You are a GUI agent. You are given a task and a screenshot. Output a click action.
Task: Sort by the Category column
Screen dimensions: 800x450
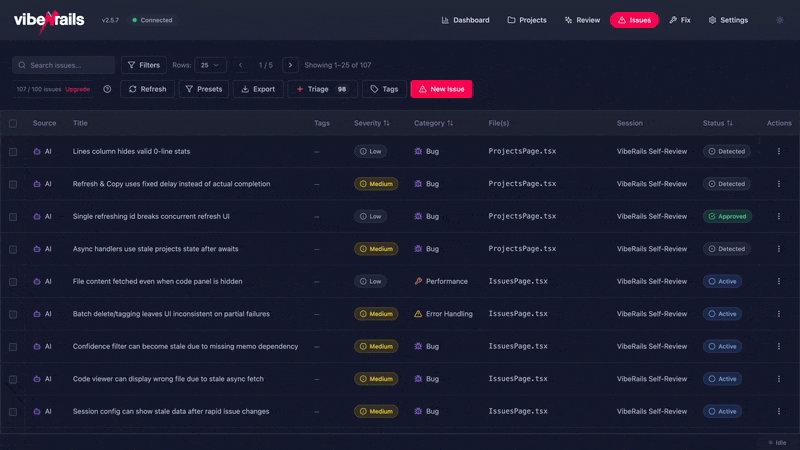[433, 123]
